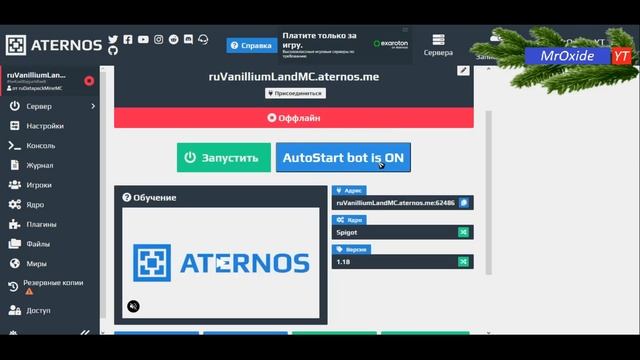Open the Aternos Reddit page
This screenshot has width=640, height=360.
pyautogui.click(x=173, y=39)
